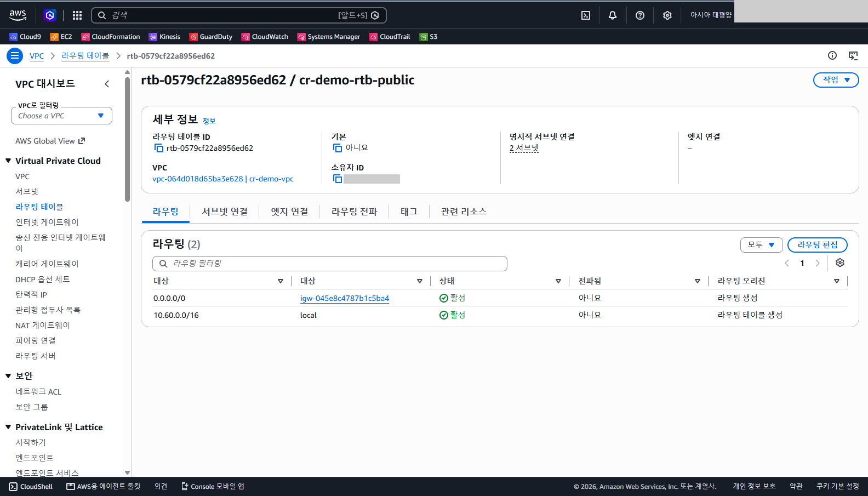Switch to 태그 tab
The image size is (868, 496).
coord(409,212)
